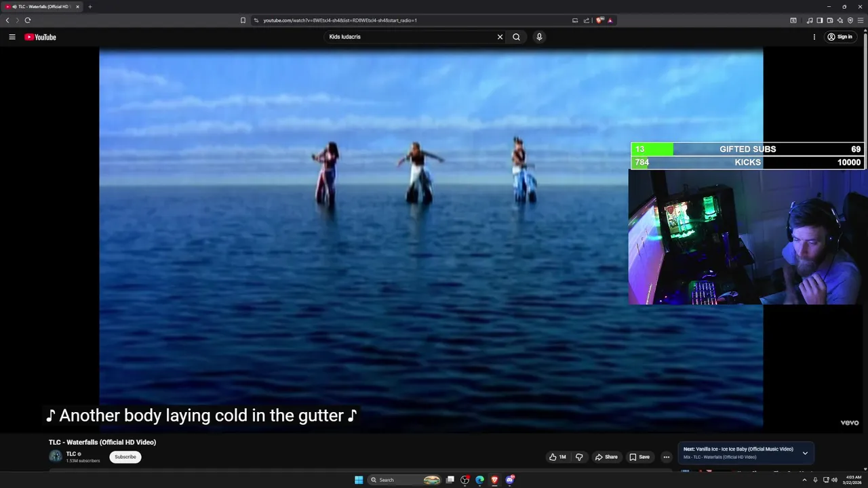Click the video title 'TLC - Waterfalls (Official HD Video)'
The width and height of the screenshot is (868, 488).
click(x=102, y=442)
